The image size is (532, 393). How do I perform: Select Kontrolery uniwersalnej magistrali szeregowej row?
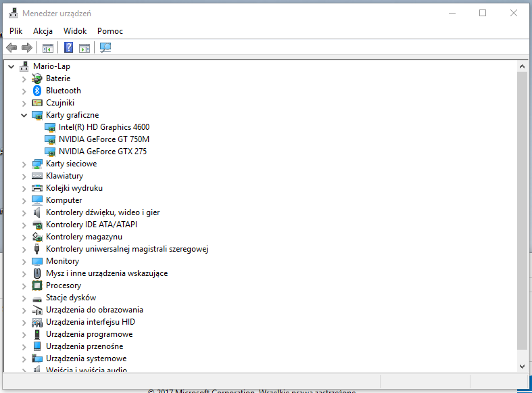coord(127,249)
